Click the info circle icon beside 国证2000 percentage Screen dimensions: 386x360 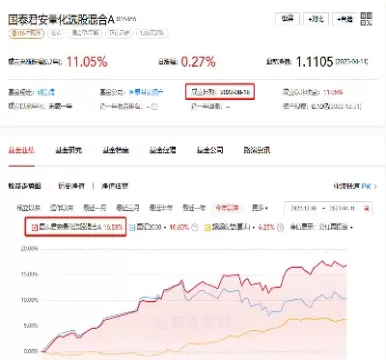(195, 227)
